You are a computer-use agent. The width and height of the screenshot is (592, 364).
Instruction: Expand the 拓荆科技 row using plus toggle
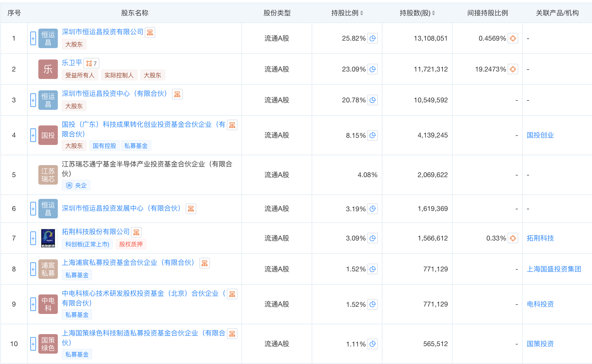point(33,238)
